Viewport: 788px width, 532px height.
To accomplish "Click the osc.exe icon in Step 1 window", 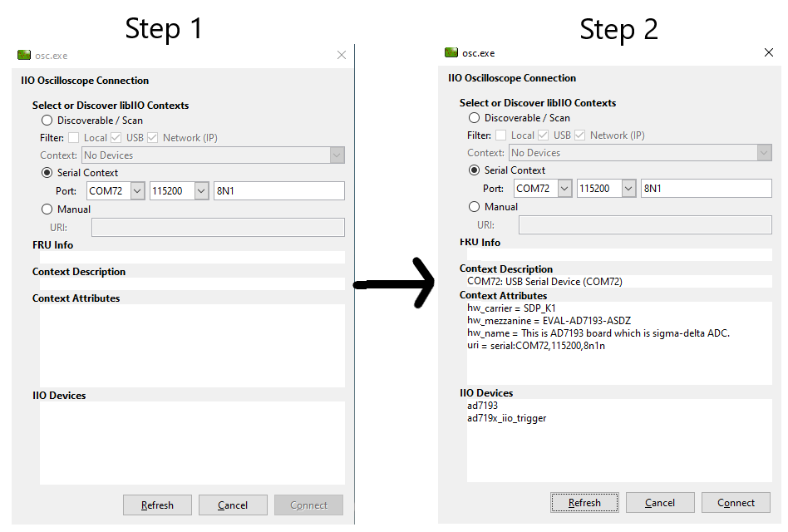I will tap(23, 55).
